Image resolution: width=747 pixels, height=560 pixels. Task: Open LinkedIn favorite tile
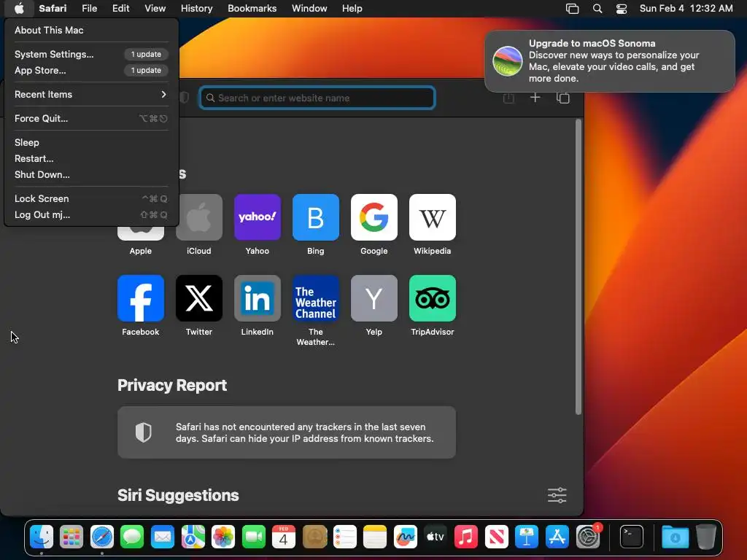pyautogui.click(x=258, y=298)
